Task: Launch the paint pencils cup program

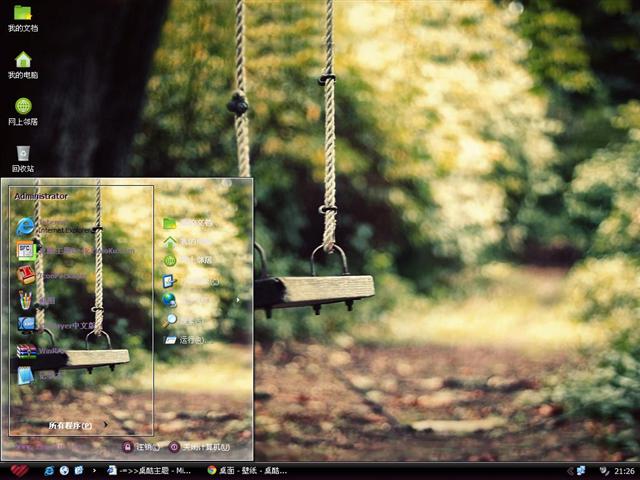Action: coord(24,300)
